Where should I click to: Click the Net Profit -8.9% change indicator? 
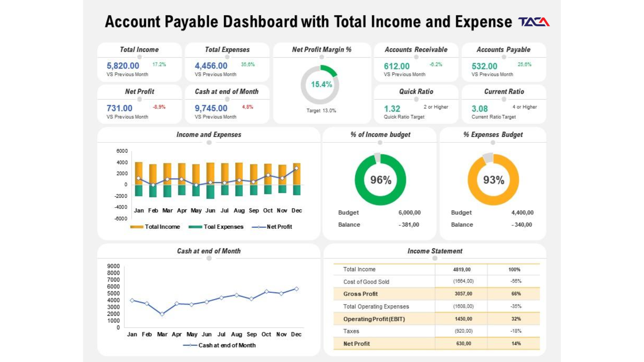coord(159,107)
